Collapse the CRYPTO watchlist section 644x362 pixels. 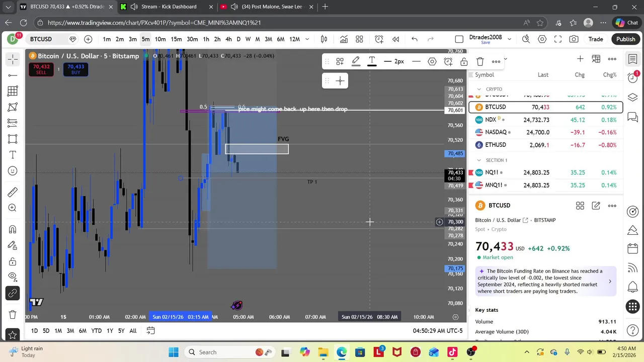point(479,89)
